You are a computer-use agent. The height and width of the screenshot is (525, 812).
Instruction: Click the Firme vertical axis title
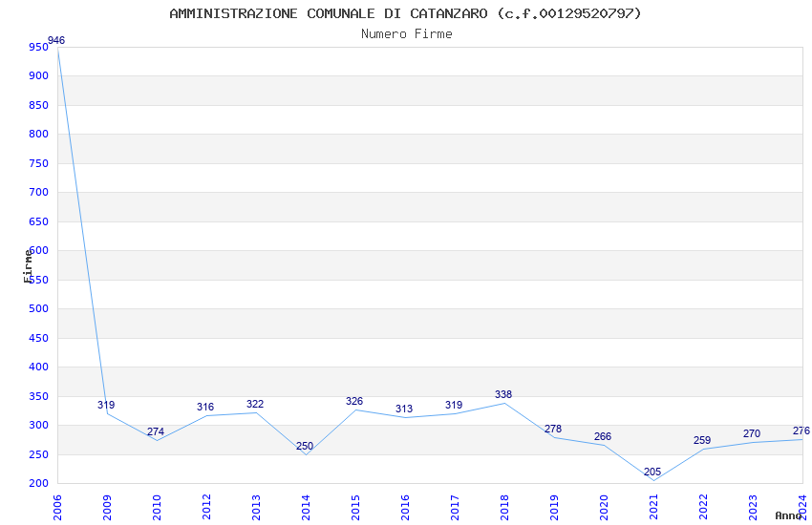pos(28,266)
